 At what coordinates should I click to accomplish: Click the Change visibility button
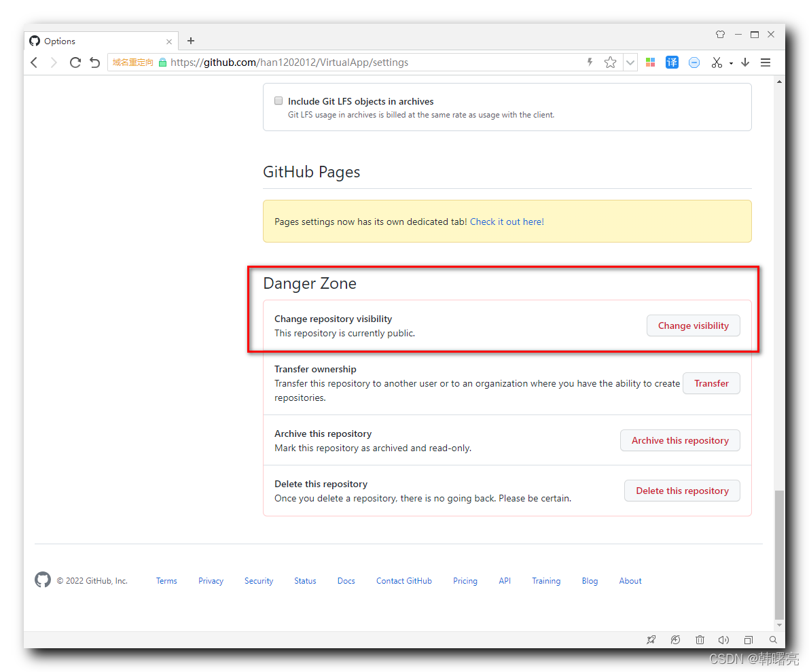coord(693,325)
